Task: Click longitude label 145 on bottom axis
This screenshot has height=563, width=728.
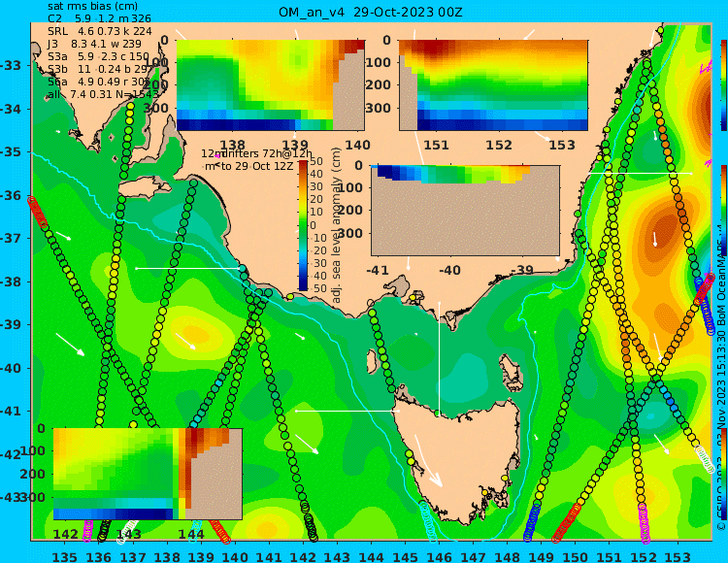Action: (406, 557)
